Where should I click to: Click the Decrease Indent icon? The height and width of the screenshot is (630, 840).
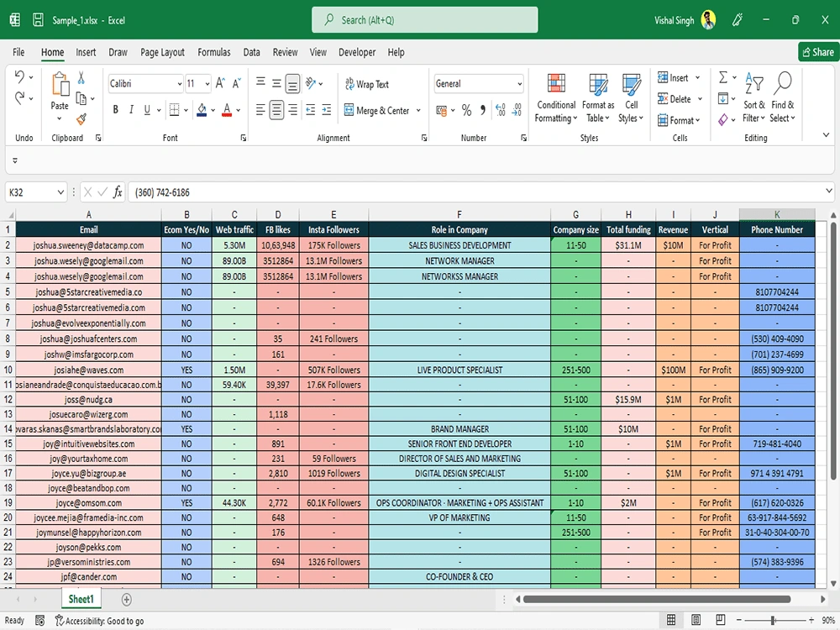(x=311, y=110)
